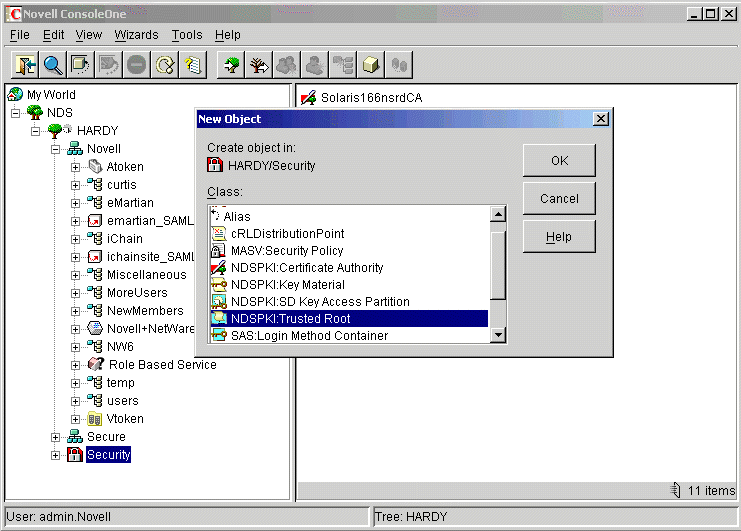Expand the Atoken node
741x531 pixels.
click(x=75, y=167)
